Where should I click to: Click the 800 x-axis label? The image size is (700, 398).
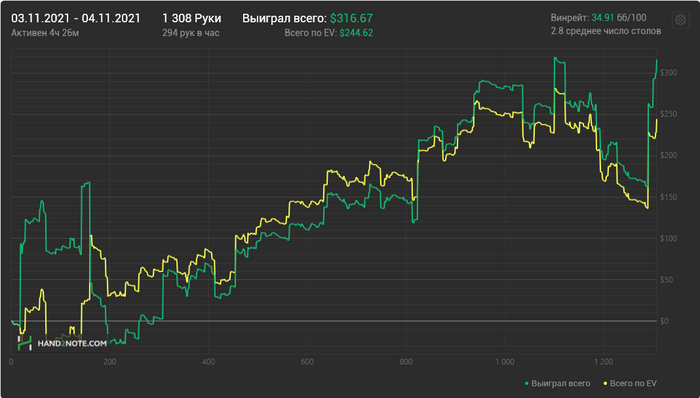tap(406, 361)
